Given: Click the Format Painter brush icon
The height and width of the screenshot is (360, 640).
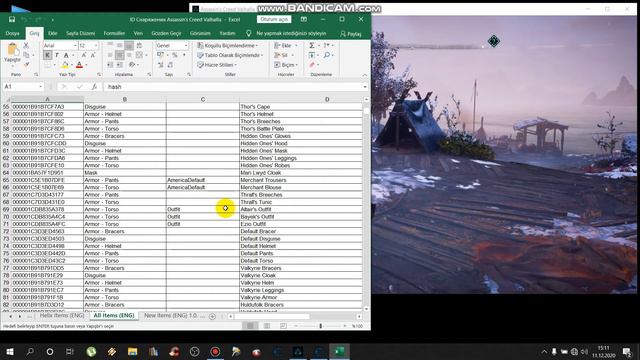Looking at the screenshot, I should pos(26,64).
